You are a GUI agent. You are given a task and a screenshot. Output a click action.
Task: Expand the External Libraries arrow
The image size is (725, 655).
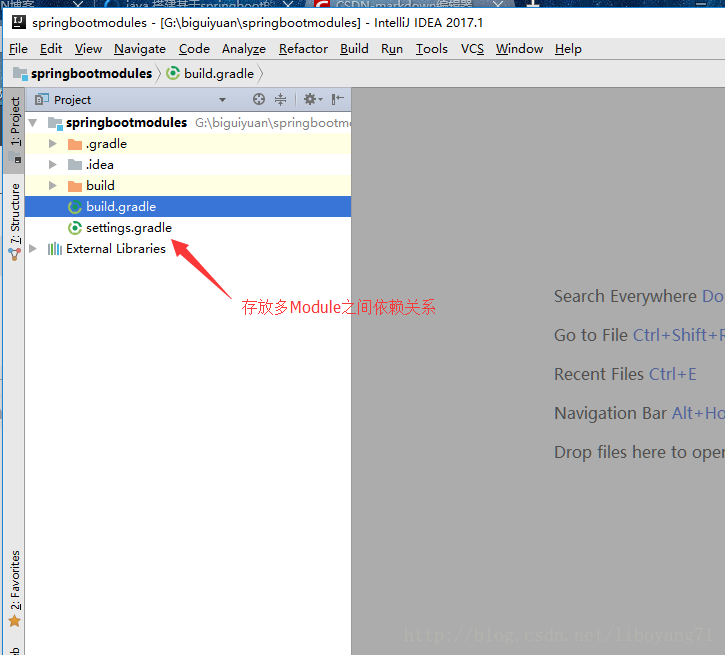pos(33,248)
